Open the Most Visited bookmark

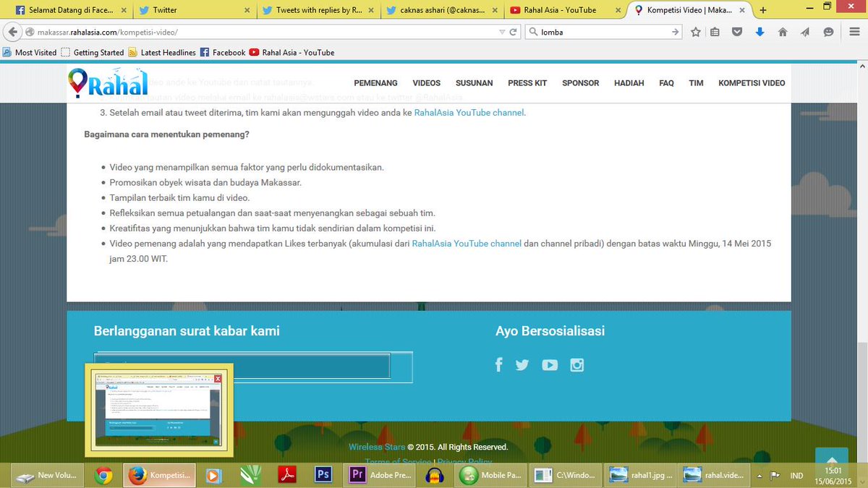(30, 52)
